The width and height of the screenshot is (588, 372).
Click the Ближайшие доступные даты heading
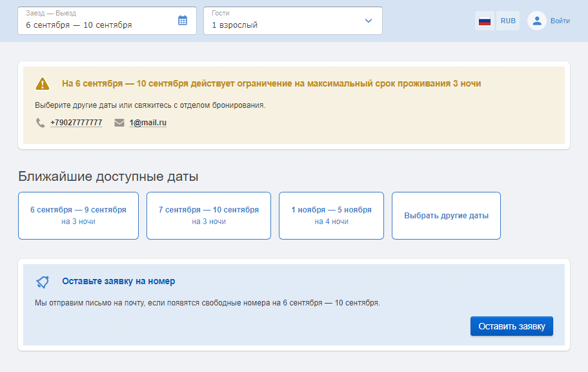pyautogui.click(x=108, y=176)
